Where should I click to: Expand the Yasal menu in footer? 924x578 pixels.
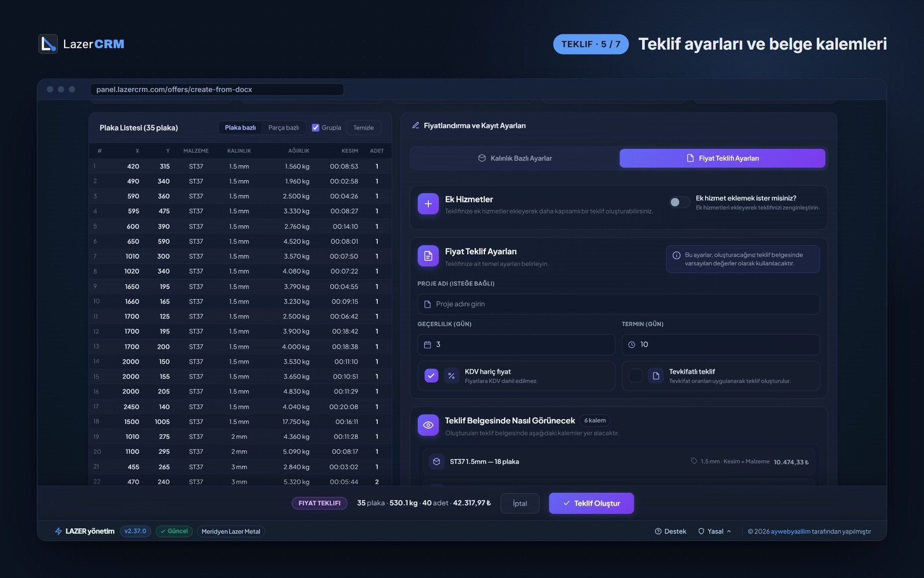click(x=715, y=531)
